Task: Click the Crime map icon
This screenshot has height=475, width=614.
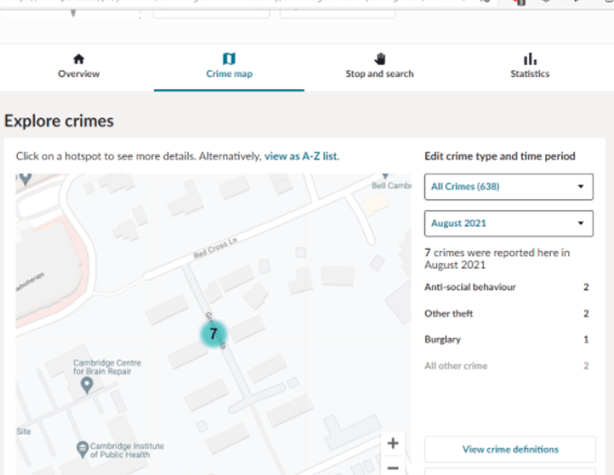Action: click(x=228, y=59)
